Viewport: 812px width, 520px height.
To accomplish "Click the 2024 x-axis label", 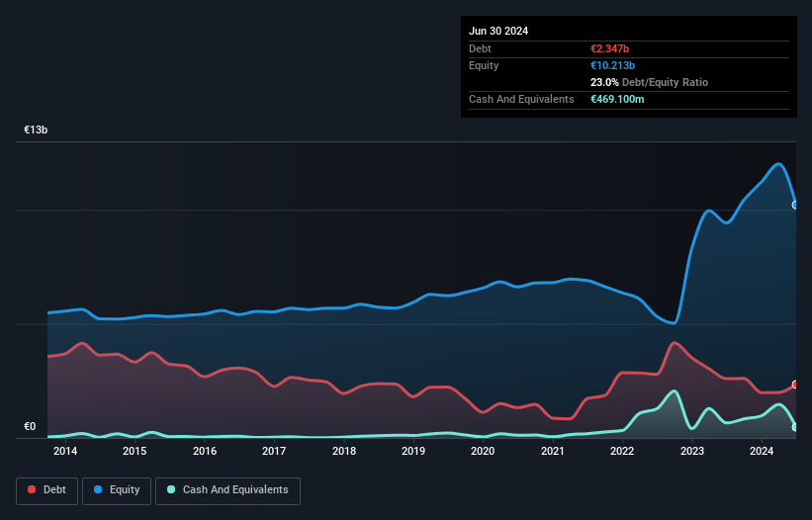I will tap(762, 451).
